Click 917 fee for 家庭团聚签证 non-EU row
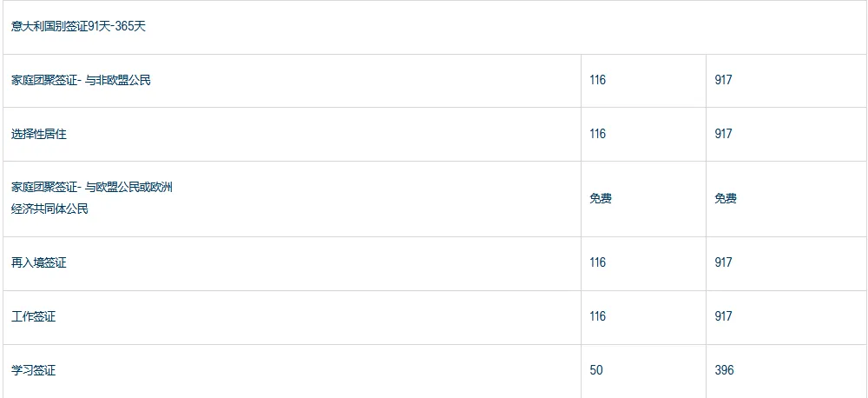This screenshot has width=868, height=398. coord(723,80)
